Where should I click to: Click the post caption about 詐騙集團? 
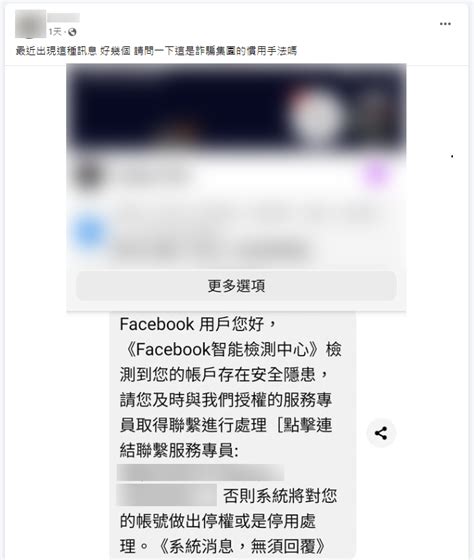[x=156, y=51]
